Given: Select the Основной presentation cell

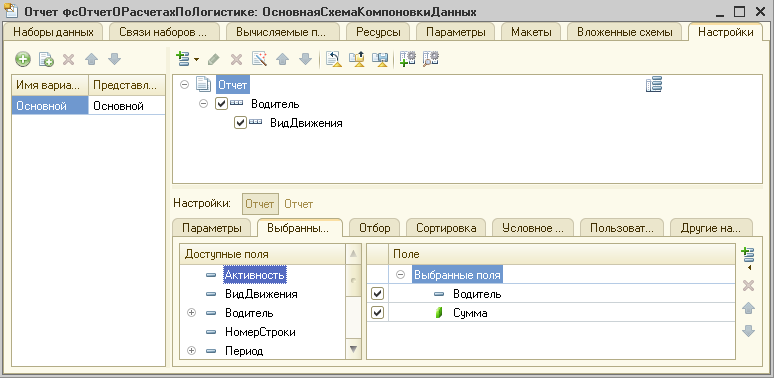Looking at the screenshot, I should [x=127, y=106].
